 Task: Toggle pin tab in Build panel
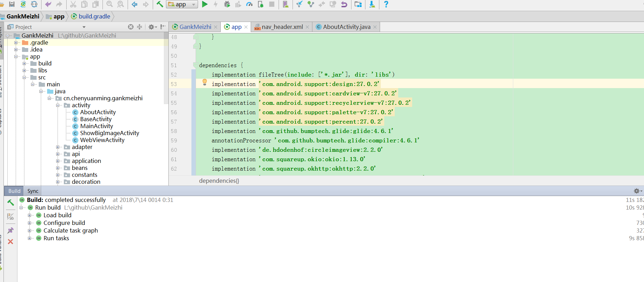(x=10, y=230)
